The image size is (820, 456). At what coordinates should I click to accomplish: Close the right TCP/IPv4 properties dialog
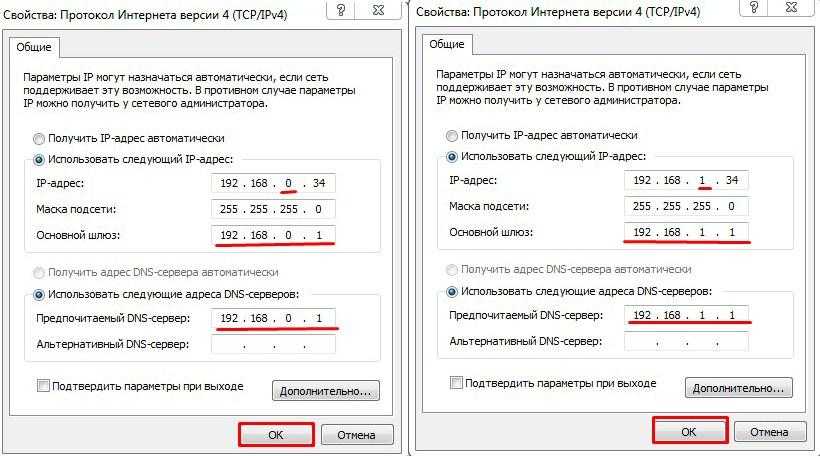(x=792, y=8)
